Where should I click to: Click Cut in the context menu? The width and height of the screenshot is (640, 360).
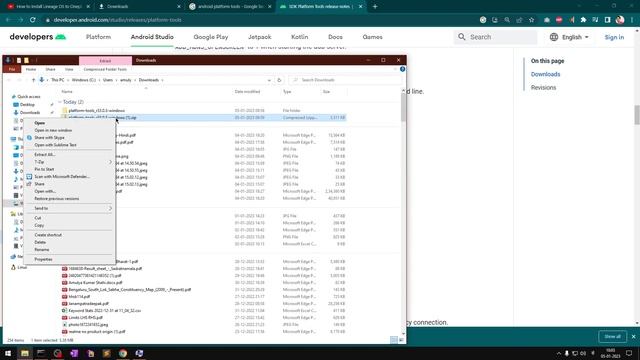(x=38, y=218)
